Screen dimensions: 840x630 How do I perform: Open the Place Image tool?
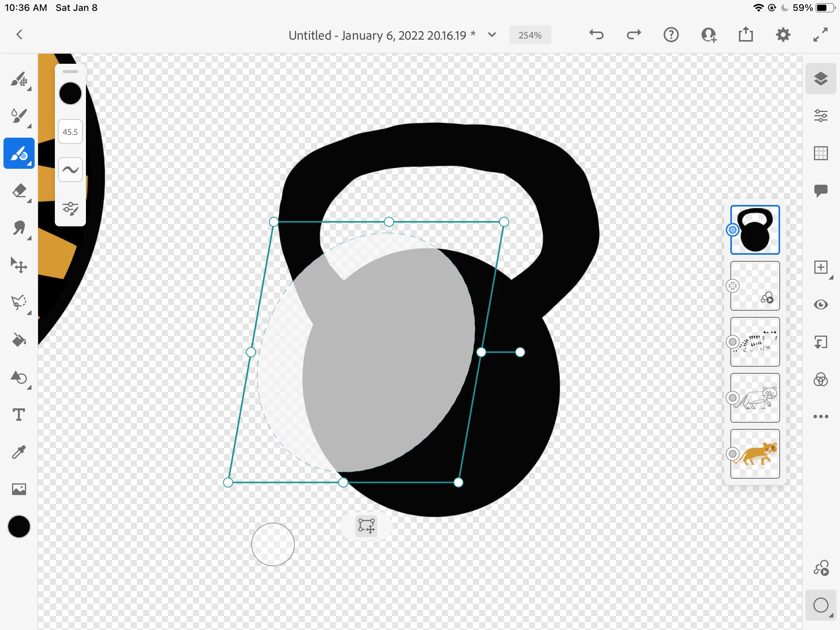pos(19,489)
